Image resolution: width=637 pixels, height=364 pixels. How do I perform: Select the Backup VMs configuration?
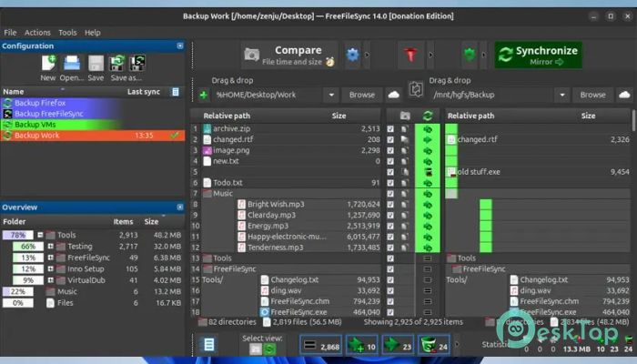point(93,125)
